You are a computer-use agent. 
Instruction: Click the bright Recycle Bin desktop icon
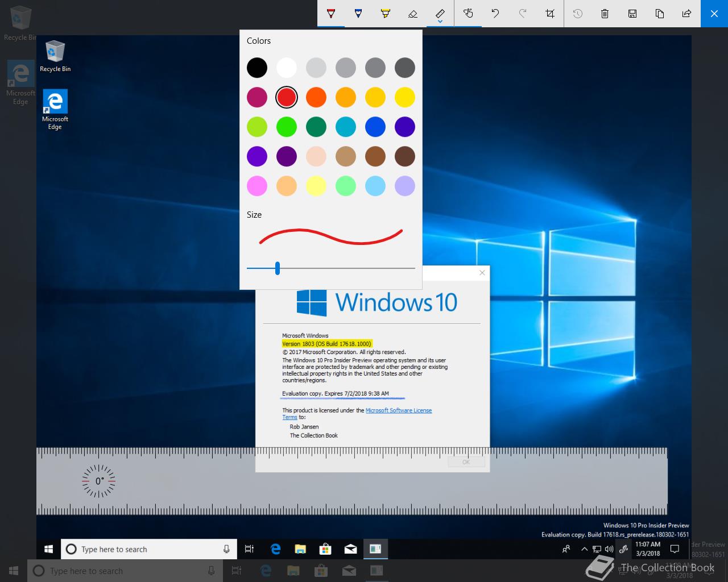click(55, 56)
